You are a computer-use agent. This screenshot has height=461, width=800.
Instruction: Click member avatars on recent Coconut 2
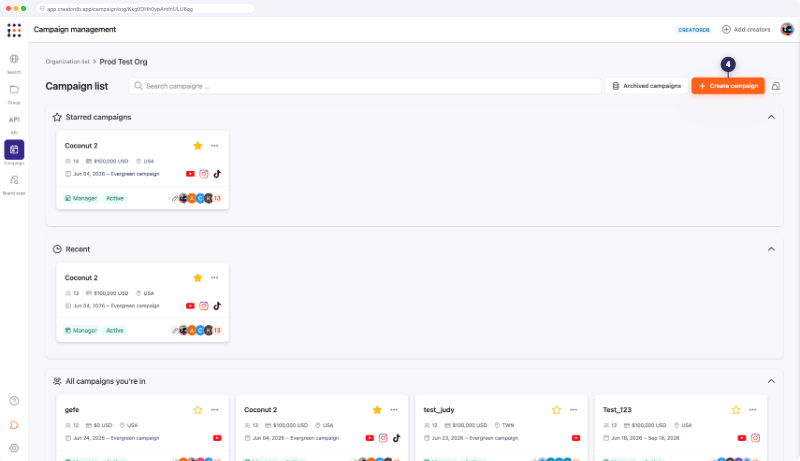pos(200,330)
